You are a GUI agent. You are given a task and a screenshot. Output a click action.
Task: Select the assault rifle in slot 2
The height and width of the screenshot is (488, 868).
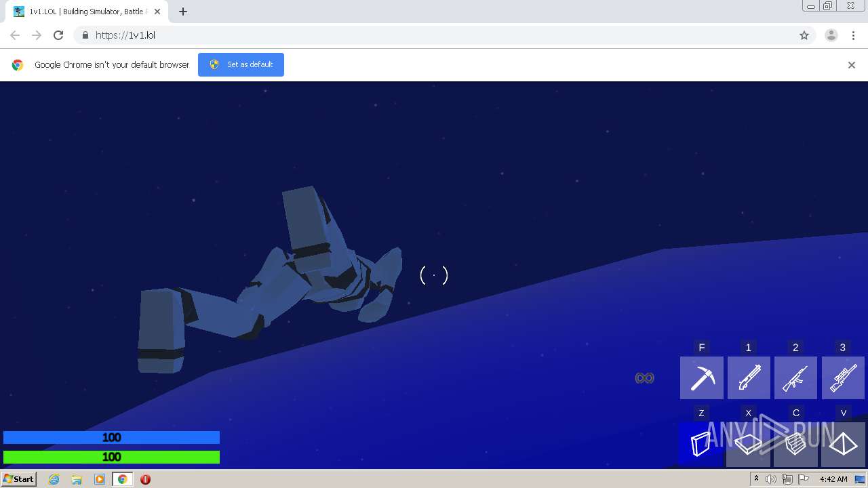[x=795, y=378]
